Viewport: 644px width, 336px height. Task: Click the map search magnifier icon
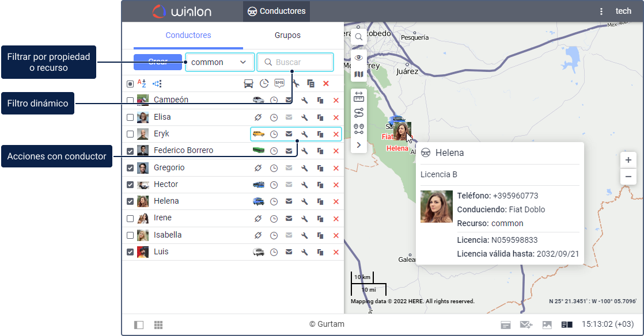click(x=358, y=37)
